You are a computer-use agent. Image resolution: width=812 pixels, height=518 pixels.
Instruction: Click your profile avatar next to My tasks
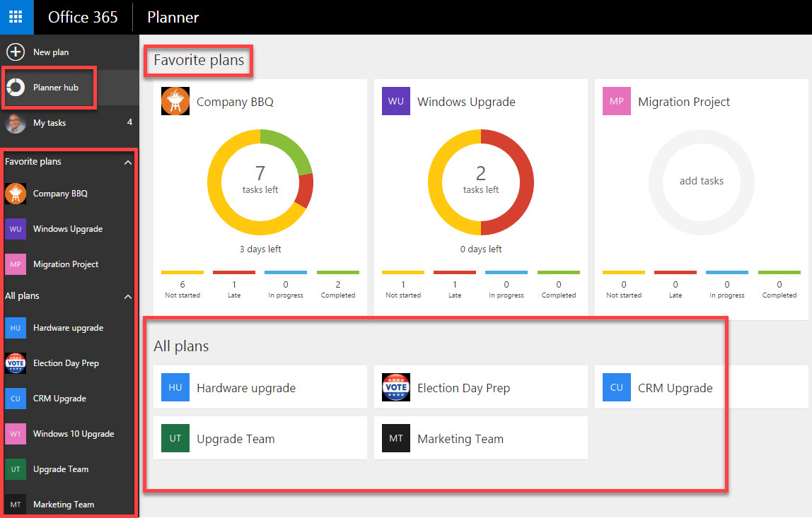pyautogui.click(x=16, y=122)
